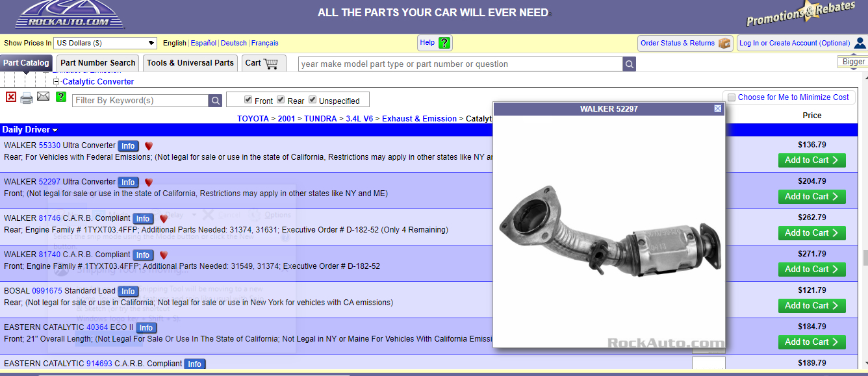
Task: Click TOYOTA in the breadcrumb
Action: tap(253, 119)
